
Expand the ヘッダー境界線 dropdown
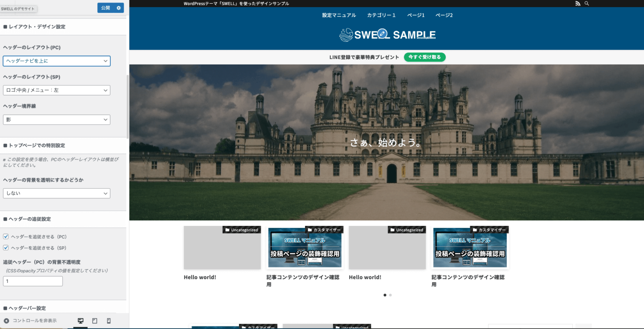point(57,119)
